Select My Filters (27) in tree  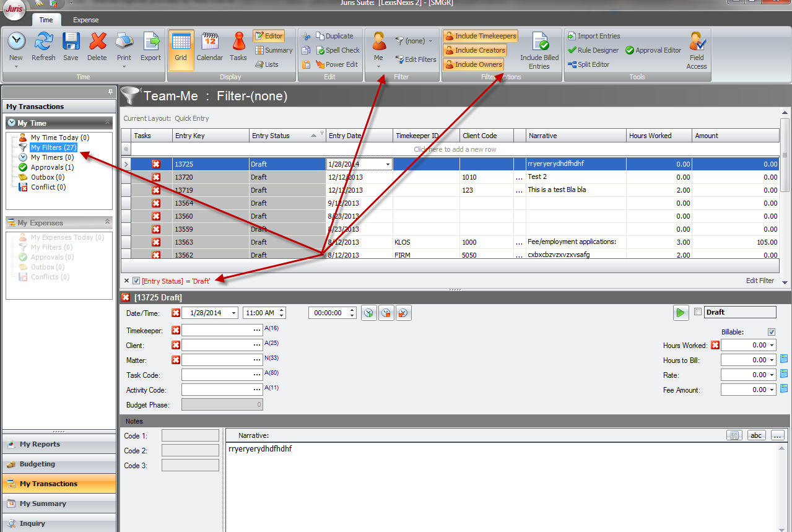point(53,147)
